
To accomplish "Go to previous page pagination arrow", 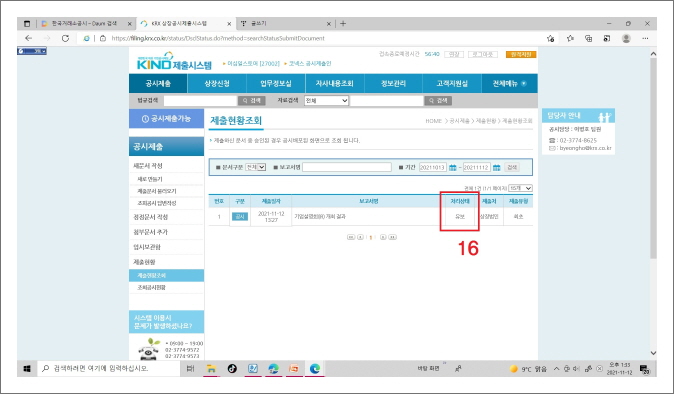I will [361, 237].
